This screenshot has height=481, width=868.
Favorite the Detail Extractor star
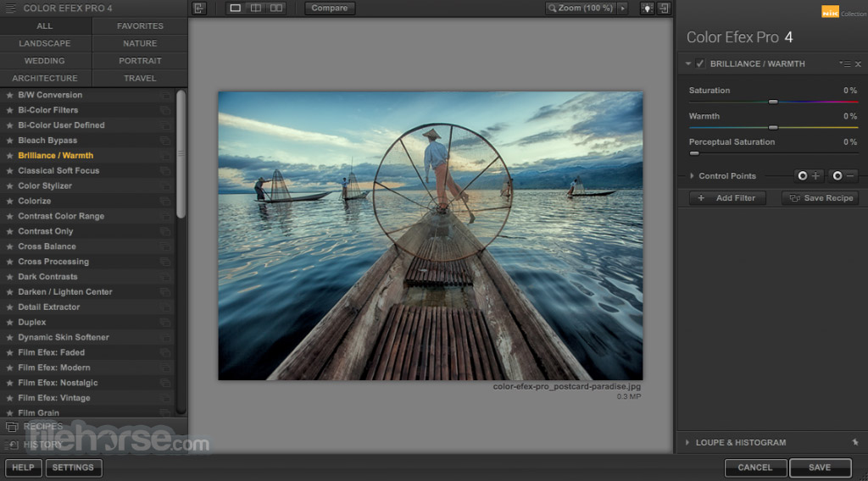[x=9, y=307]
